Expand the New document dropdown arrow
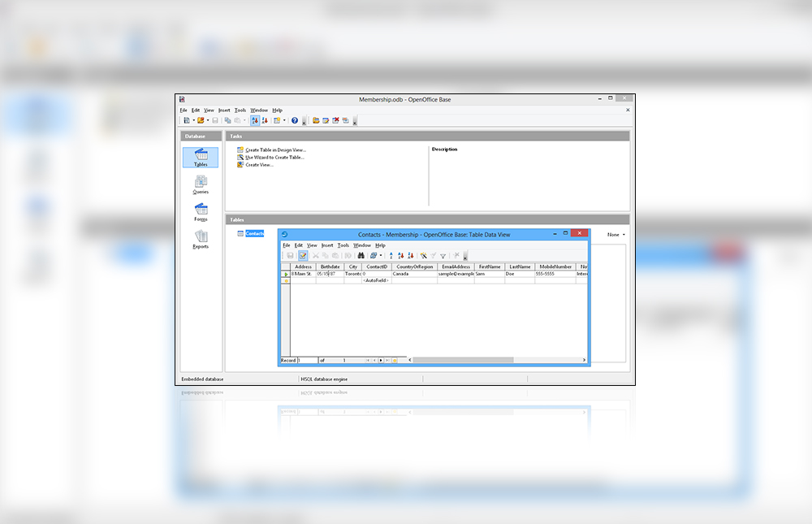The width and height of the screenshot is (812, 524). click(x=194, y=120)
